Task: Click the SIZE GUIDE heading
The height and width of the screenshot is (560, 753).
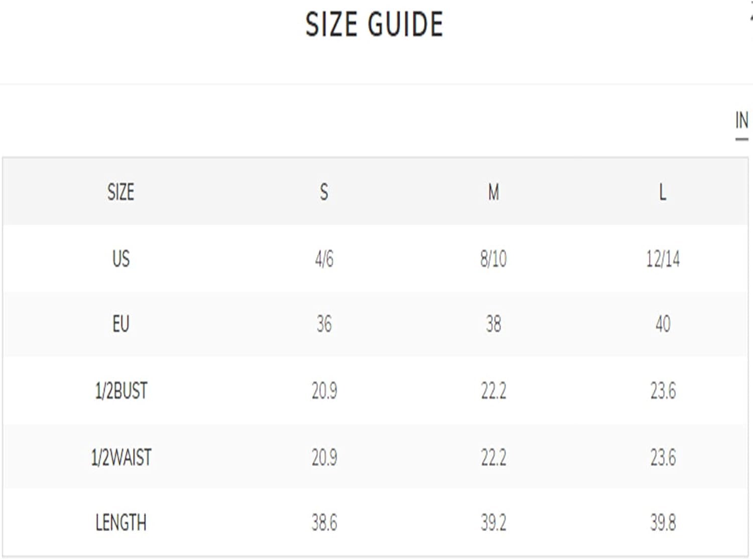Action: click(374, 24)
